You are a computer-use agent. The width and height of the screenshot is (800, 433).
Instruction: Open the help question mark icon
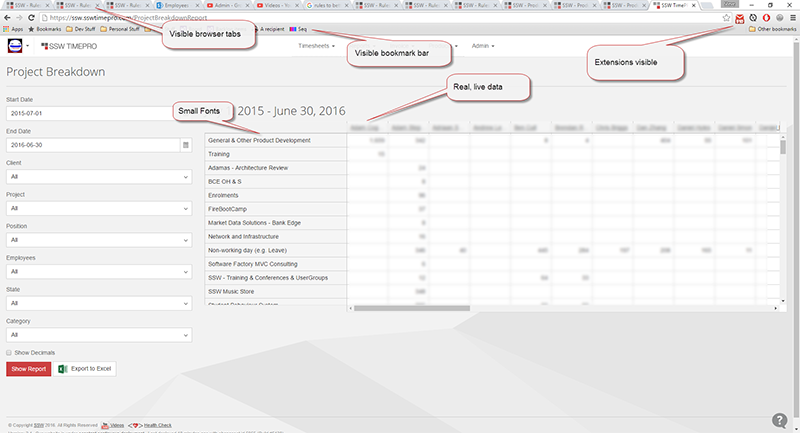[779, 421]
